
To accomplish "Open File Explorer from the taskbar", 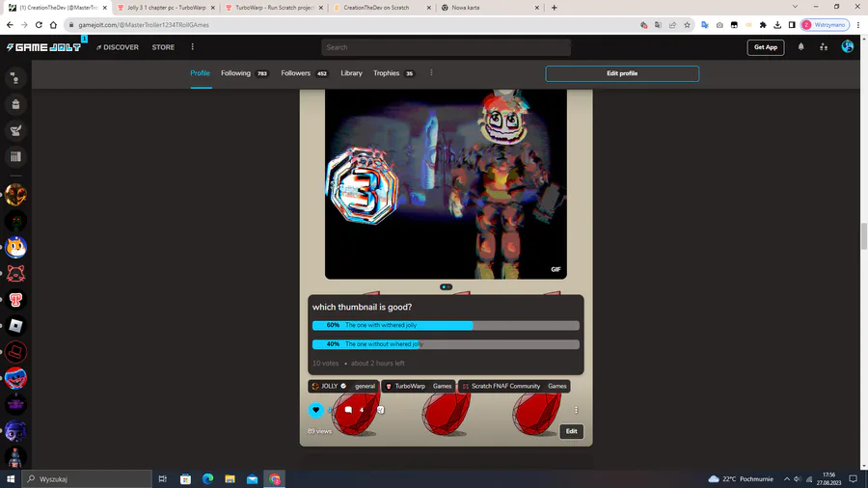I will 230,478.
